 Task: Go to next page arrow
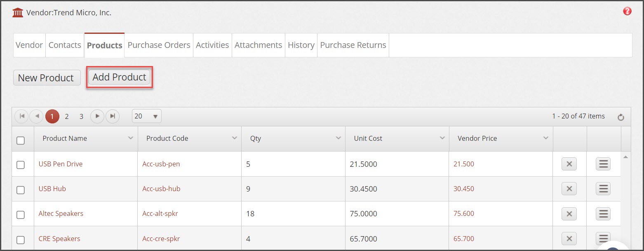[97, 116]
